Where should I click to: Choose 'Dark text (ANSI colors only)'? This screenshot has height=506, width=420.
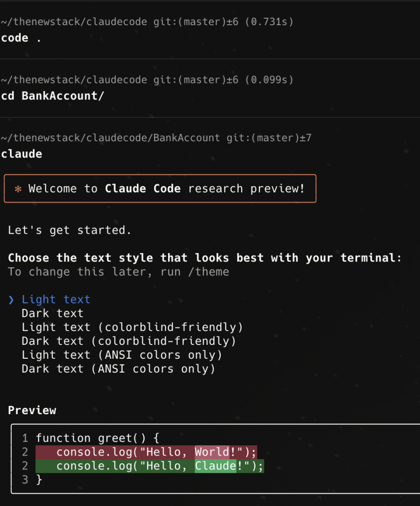(119, 369)
